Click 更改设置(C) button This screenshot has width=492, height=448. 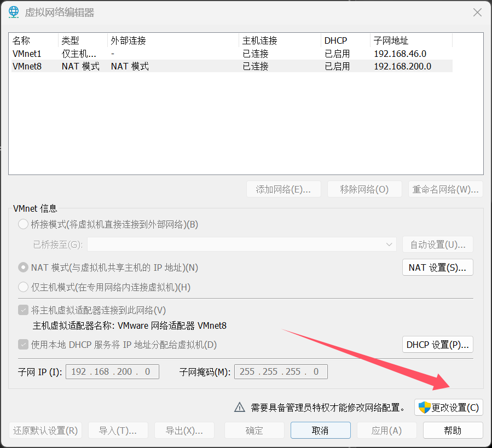tap(449, 407)
